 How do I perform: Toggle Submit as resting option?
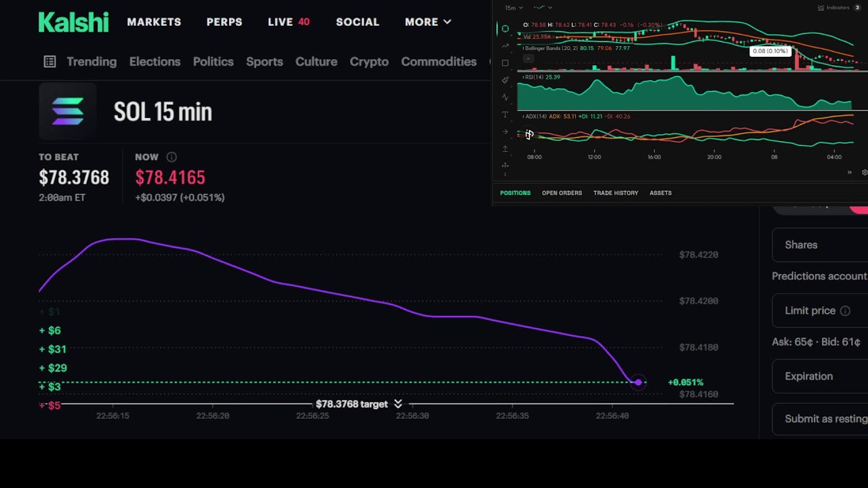(820, 419)
